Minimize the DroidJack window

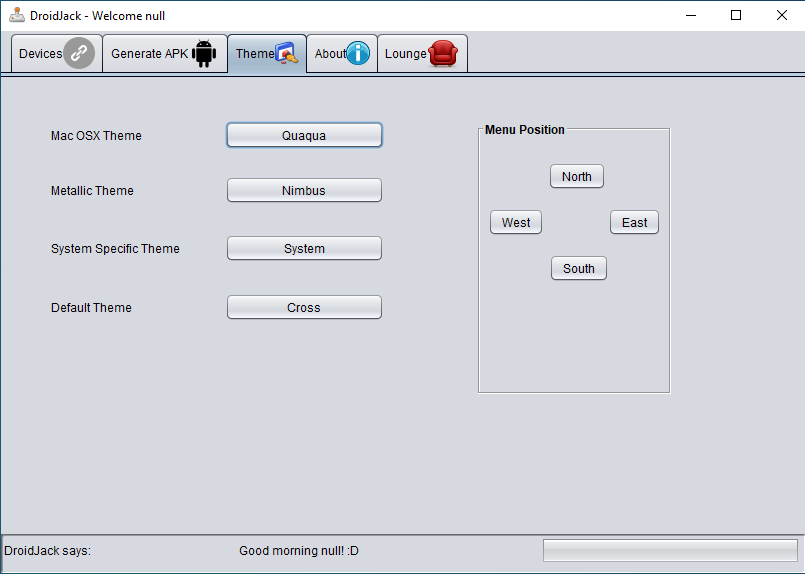tap(691, 15)
